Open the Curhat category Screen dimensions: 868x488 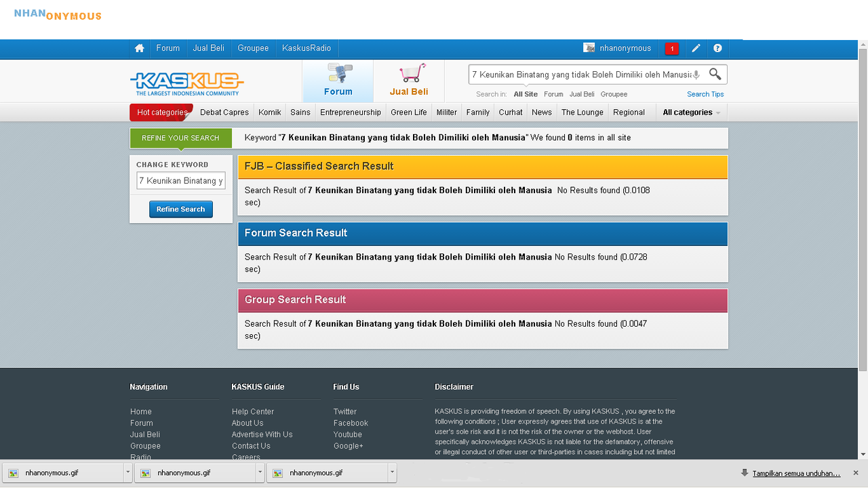click(x=511, y=113)
